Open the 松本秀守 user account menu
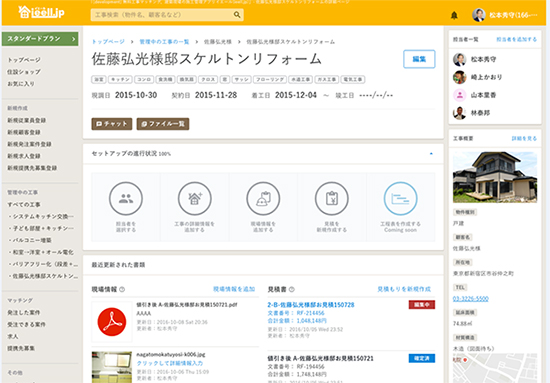The height and width of the screenshot is (383, 550). pos(504,15)
